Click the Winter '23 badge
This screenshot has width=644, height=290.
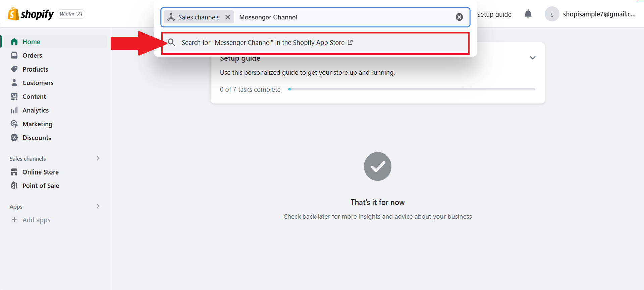71,14
